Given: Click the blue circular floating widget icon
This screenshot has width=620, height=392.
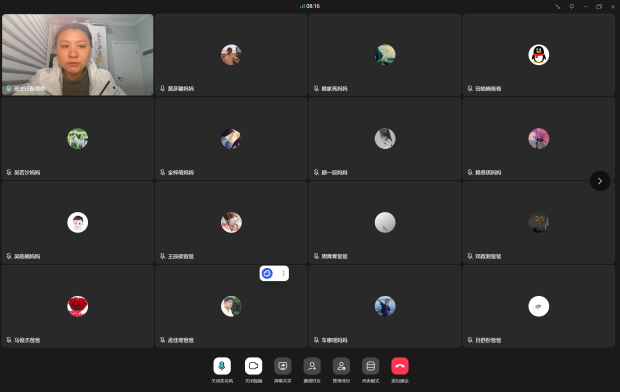Looking at the screenshot, I should click(x=267, y=273).
